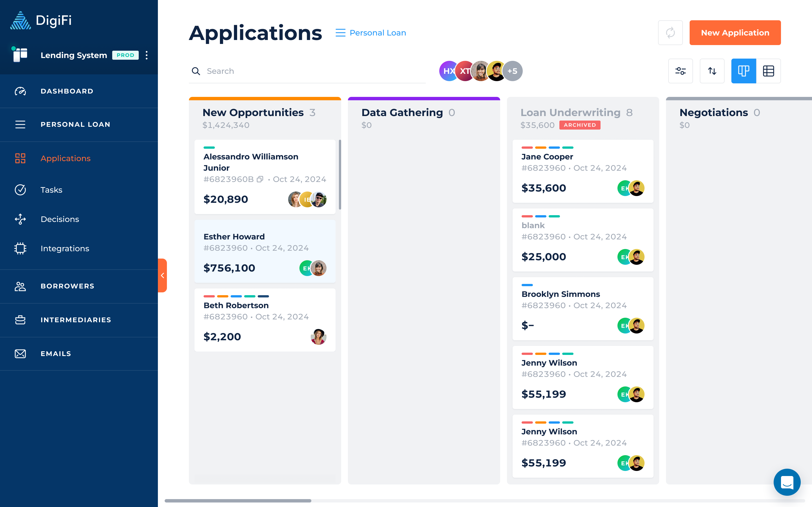This screenshot has height=507, width=812.
Task: Click the New Application button
Action: (735, 33)
